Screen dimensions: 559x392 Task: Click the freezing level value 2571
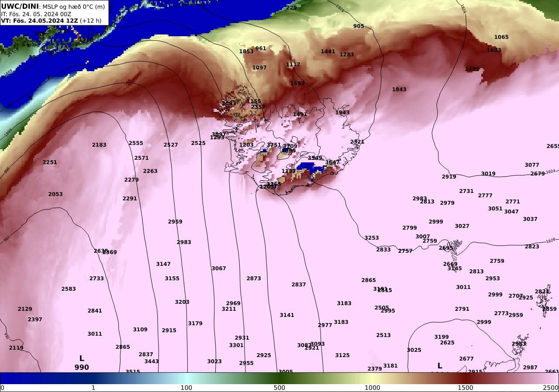(141, 158)
